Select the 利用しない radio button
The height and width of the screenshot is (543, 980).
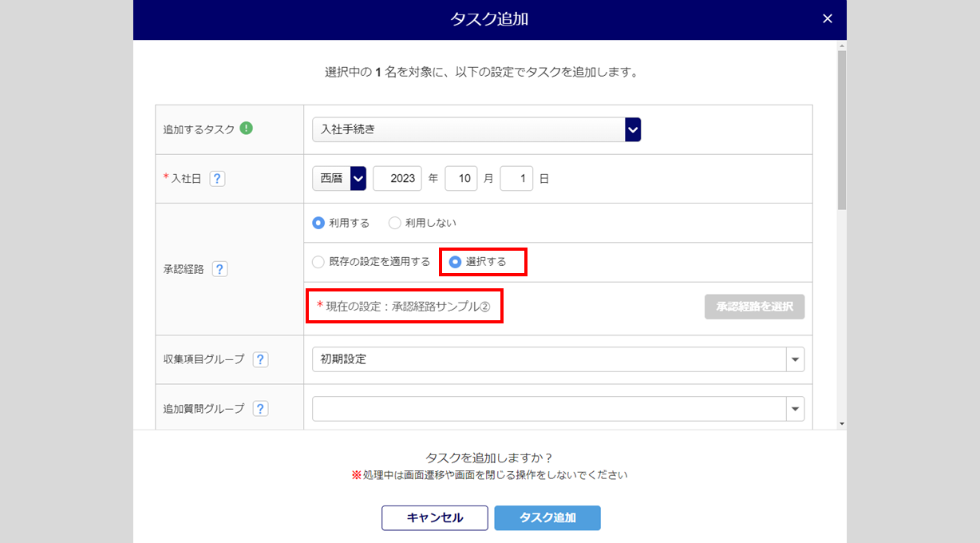394,223
